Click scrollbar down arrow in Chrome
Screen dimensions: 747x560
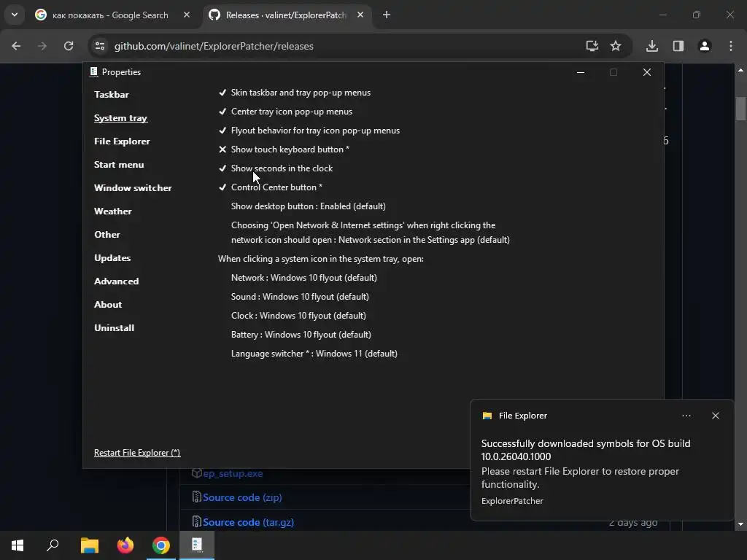click(x=740, y=524)
